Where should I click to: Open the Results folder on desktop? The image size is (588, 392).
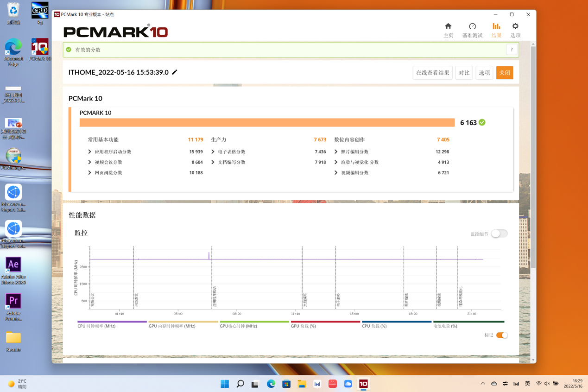pyautogui.click(x=13, y=341)
